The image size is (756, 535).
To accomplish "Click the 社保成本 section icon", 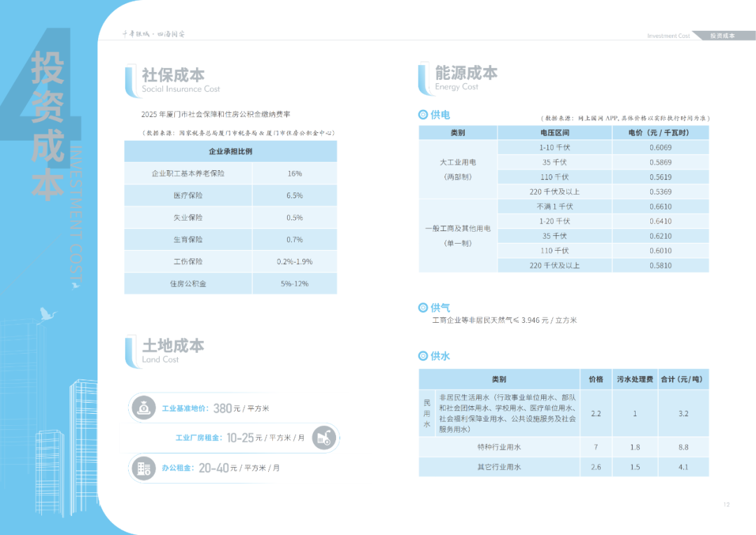I will click(128, 78).
